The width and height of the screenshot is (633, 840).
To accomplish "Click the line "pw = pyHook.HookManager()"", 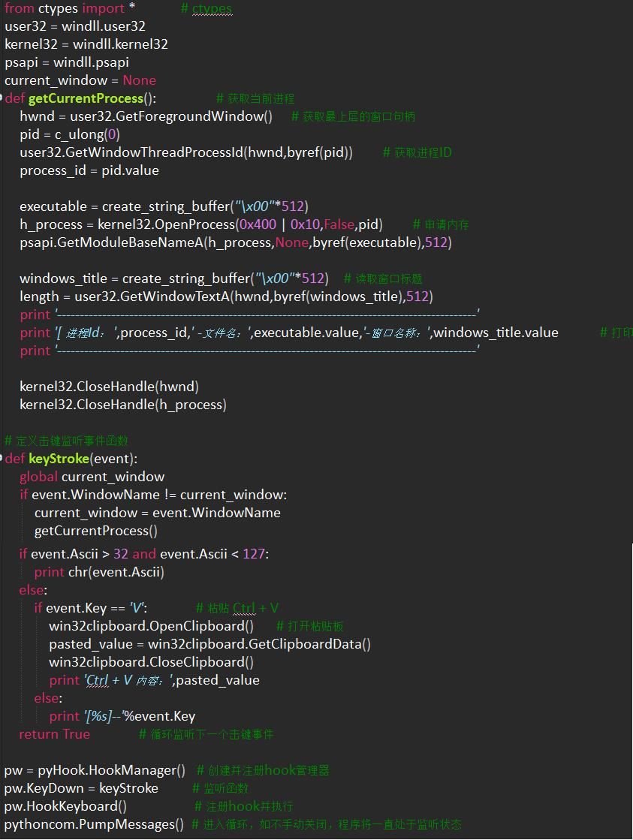I will (95, 770).
